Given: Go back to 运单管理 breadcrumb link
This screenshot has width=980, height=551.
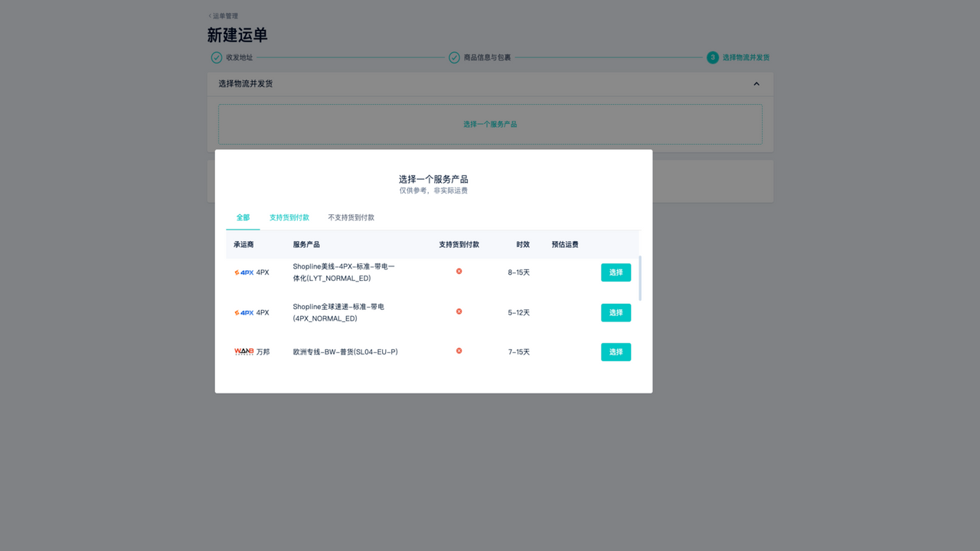Looking at the screenshot, I should point(224,16).
